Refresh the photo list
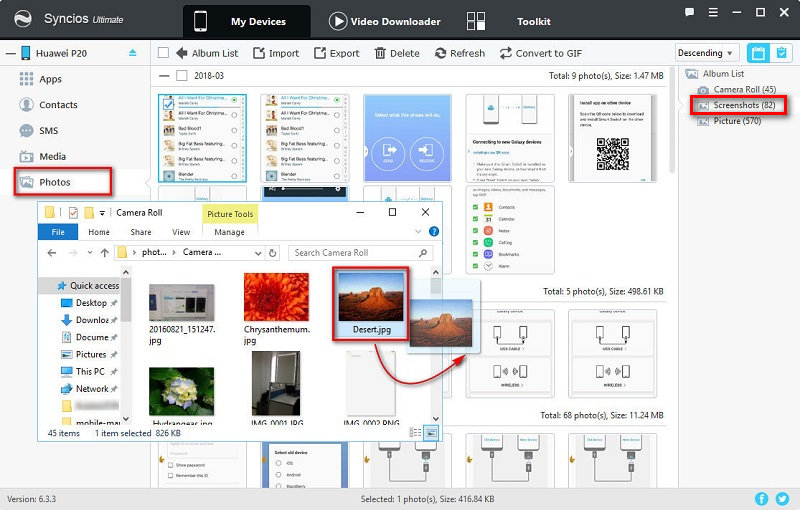Screen dimensions: 800x510 [460, 53]
